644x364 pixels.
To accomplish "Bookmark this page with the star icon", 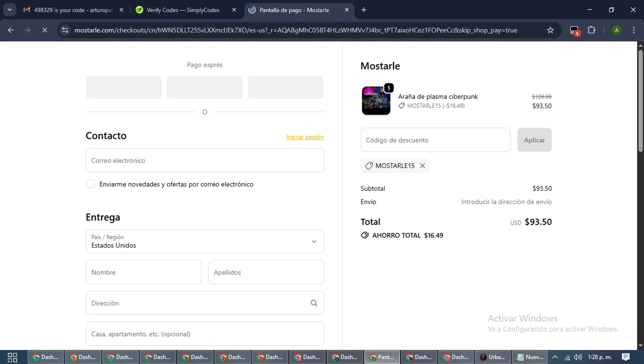I will click(x=550, y=30).
